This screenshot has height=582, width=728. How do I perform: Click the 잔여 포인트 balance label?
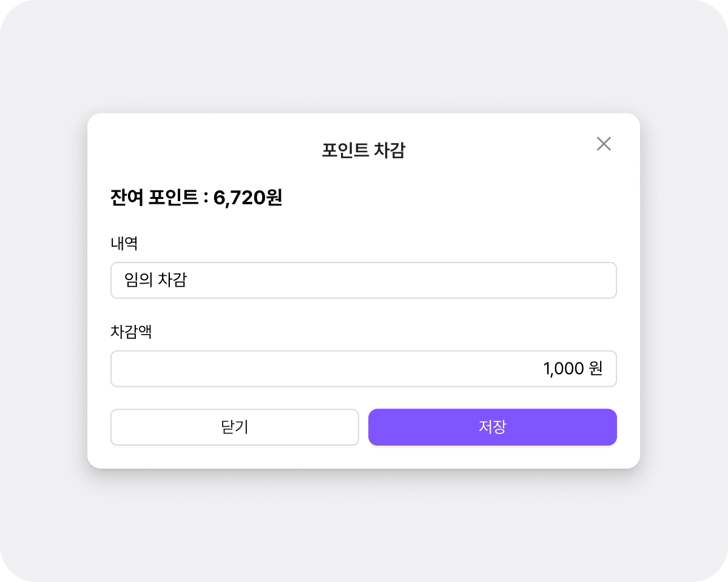[x=155, y=198]
